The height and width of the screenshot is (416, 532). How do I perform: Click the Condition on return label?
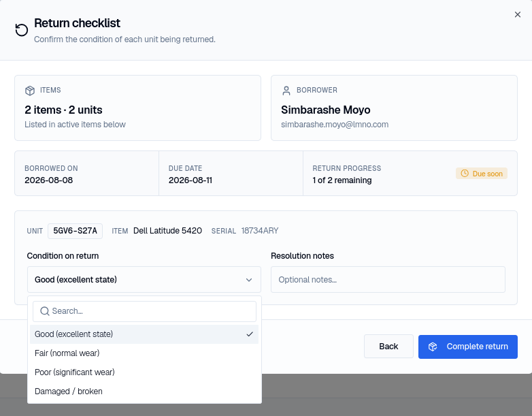tap(63, 256)
